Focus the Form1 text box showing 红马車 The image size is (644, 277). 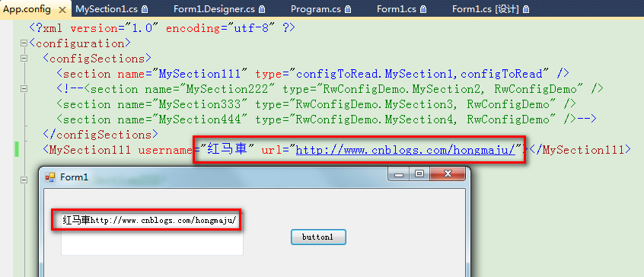pyautogui.click(x=152, y=234)
